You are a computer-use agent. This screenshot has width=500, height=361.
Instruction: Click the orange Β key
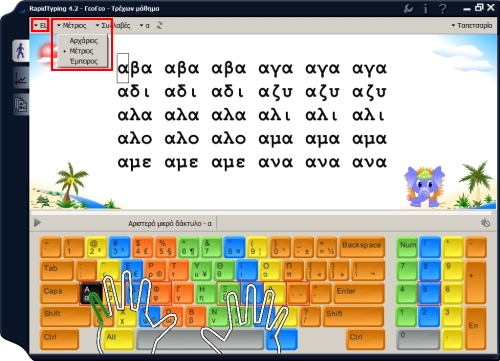pyautogui.click(x=196, y=316)
